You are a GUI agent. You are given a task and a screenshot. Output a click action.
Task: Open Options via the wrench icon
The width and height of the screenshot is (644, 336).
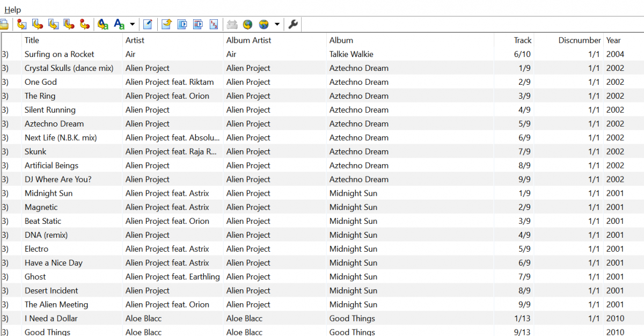[292, 24]
